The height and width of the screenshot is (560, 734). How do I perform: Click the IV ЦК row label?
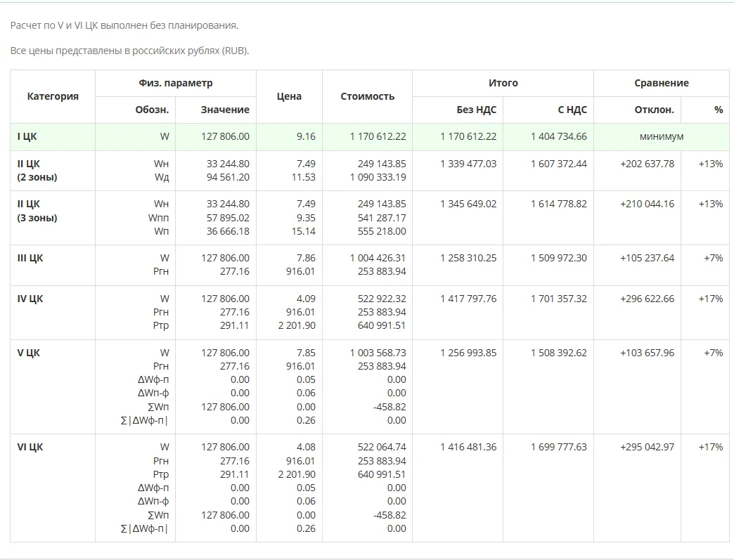[30, 299]
